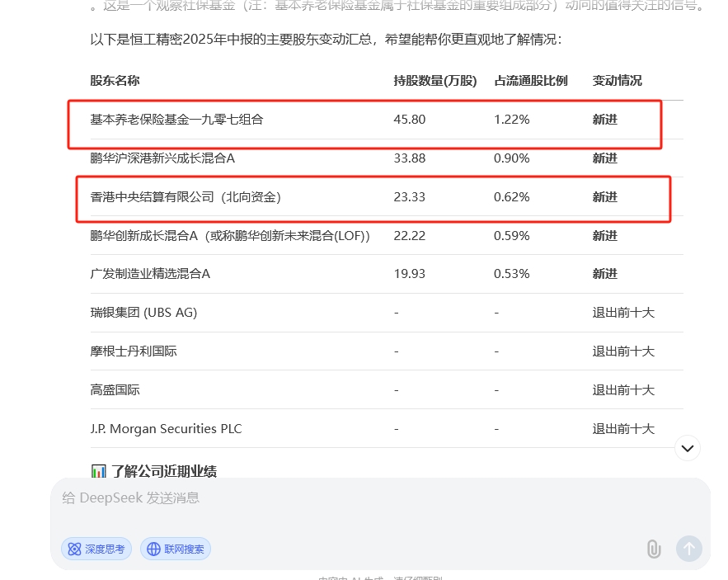Click the send message arrow button
The image size is (728, 580).
689,549
